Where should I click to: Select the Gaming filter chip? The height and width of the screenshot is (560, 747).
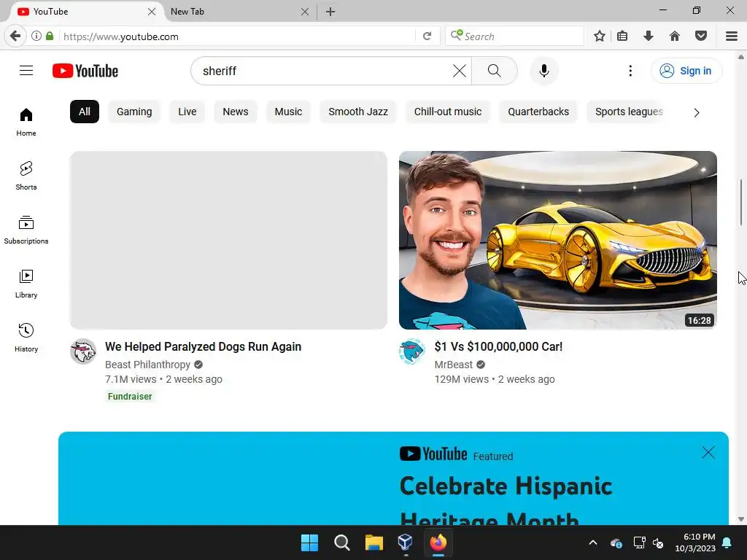coord(134,112)
